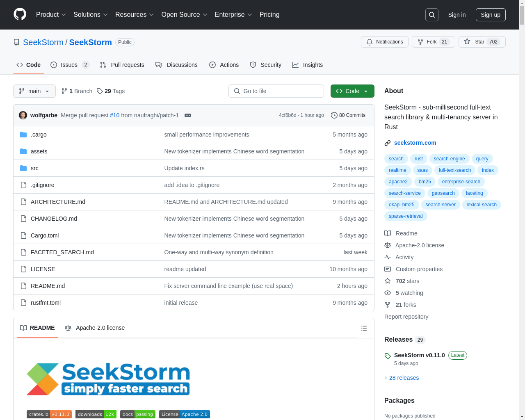
Task: Open the main branch dropdown
Action: tap(34, 91)
